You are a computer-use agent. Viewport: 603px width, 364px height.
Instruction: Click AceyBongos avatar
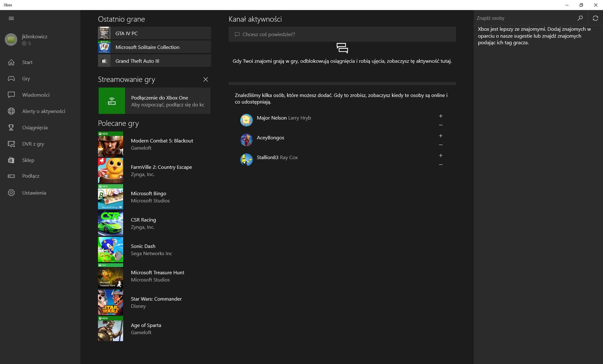click(247, 140)
